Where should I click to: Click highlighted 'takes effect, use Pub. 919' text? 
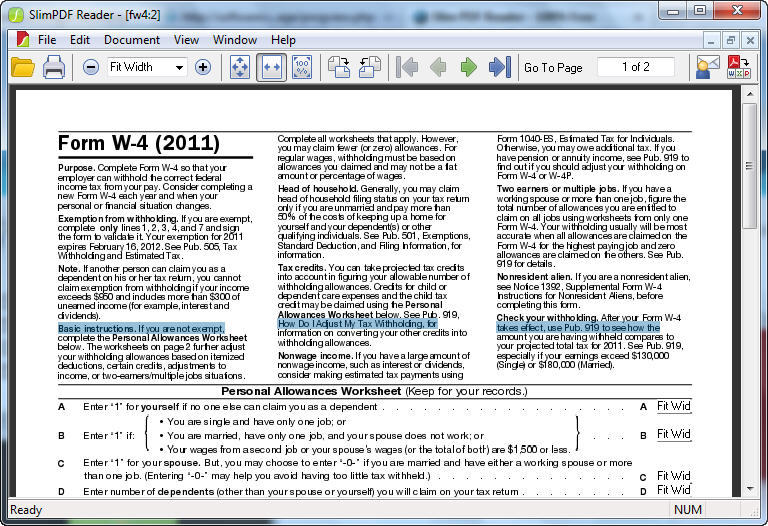pos(578,328)
